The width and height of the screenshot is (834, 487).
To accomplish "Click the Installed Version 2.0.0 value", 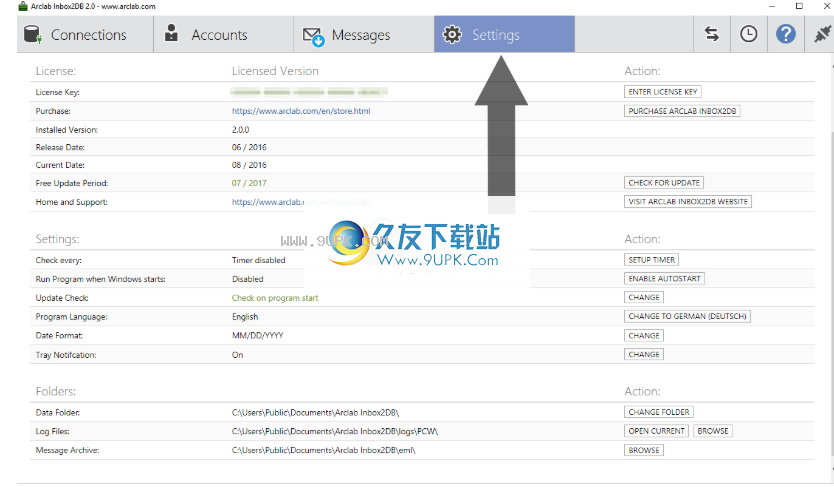I will [x=240, y=130].
